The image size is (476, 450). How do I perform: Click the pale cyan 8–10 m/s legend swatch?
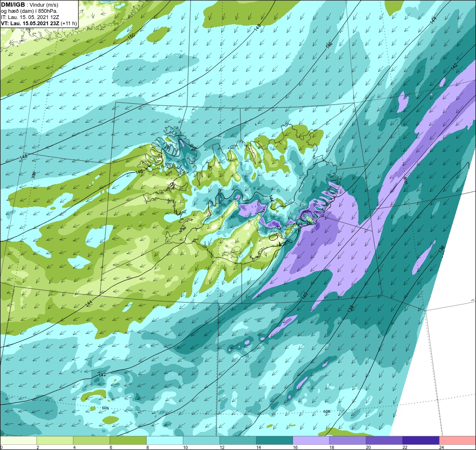click(165, 440)
